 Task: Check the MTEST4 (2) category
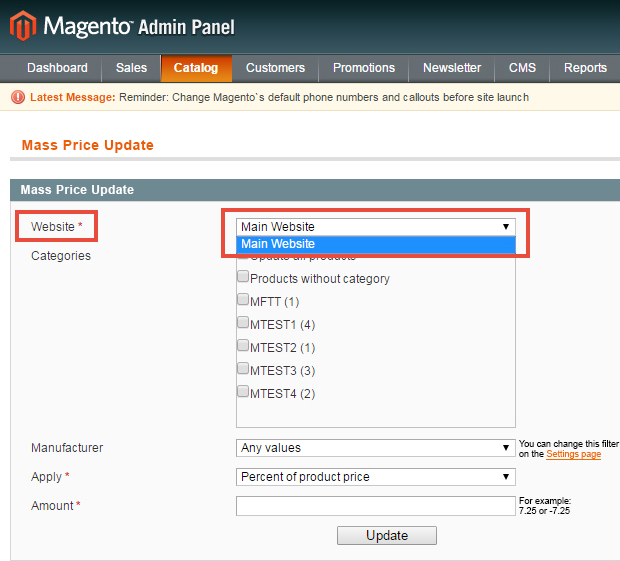pyautogui.click(x=243, y=391)
